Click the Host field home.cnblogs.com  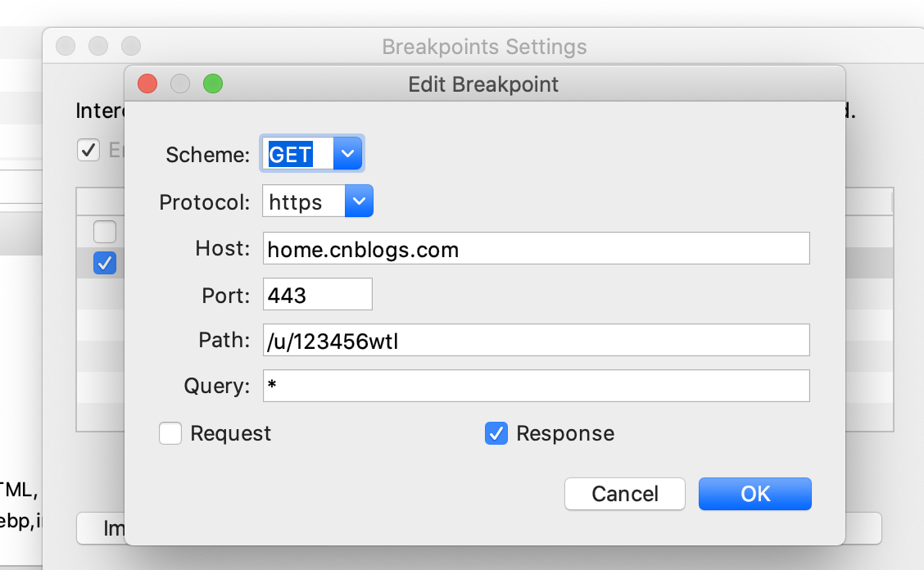pyautogui.click(x=536, y=248)
